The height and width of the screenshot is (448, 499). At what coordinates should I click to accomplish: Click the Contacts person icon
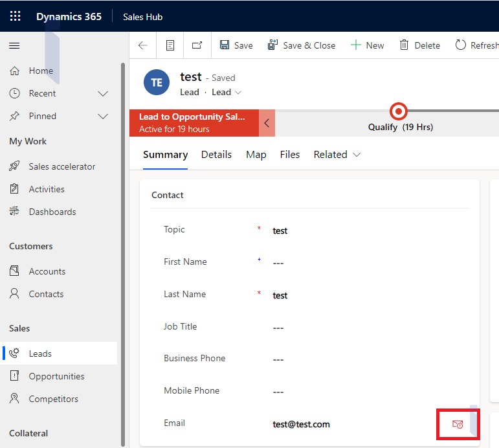point(14,293)
